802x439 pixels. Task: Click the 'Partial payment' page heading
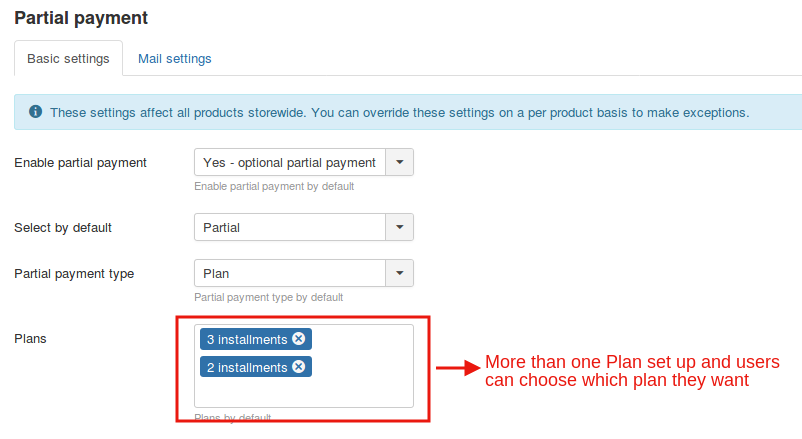point(81,18)
